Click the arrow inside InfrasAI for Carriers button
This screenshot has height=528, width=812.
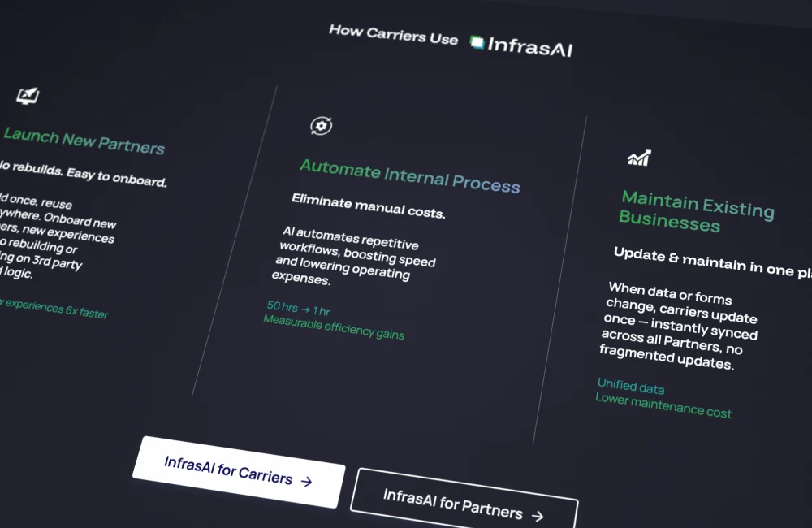(x=307, y=481)
